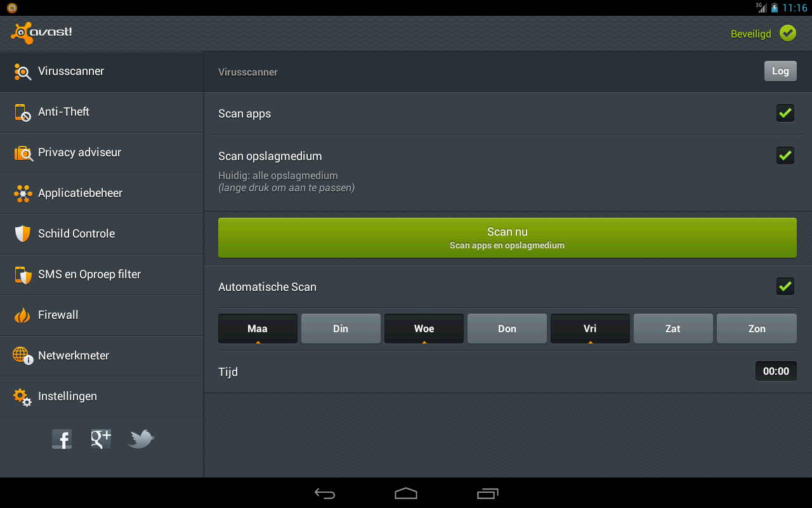Tap the 3G signal strength icon

point(761,8)
